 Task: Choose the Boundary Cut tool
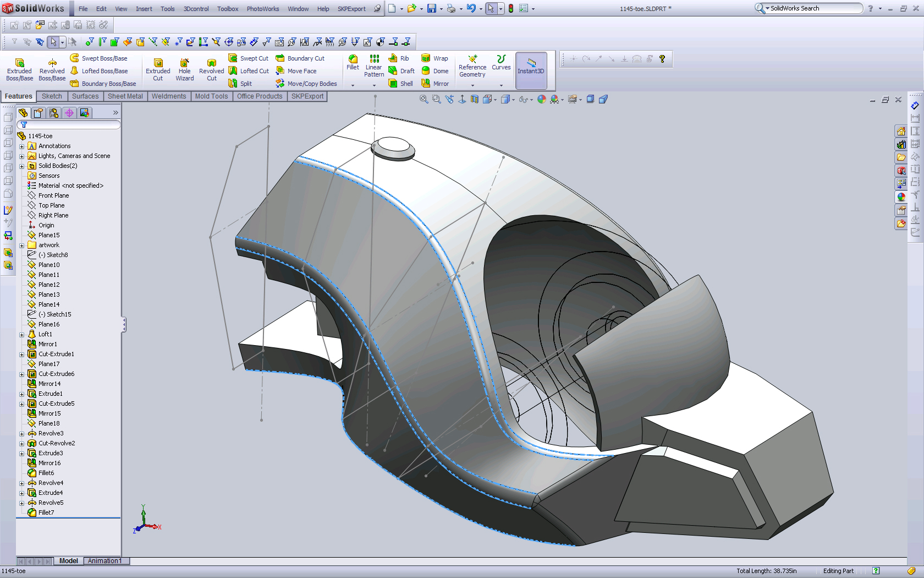point(300,58)
